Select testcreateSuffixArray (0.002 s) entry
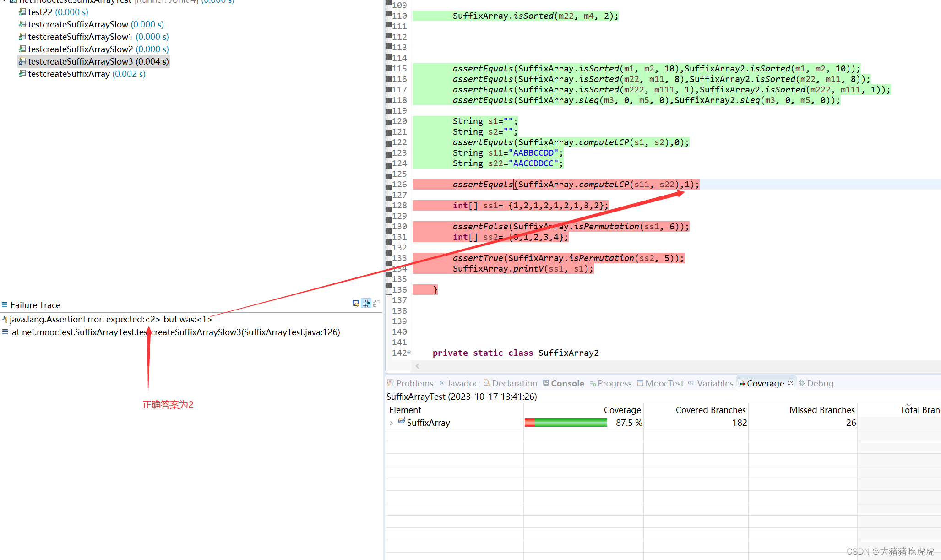The height and width of the screenshot is (560, 941). [x=87, y=74]
